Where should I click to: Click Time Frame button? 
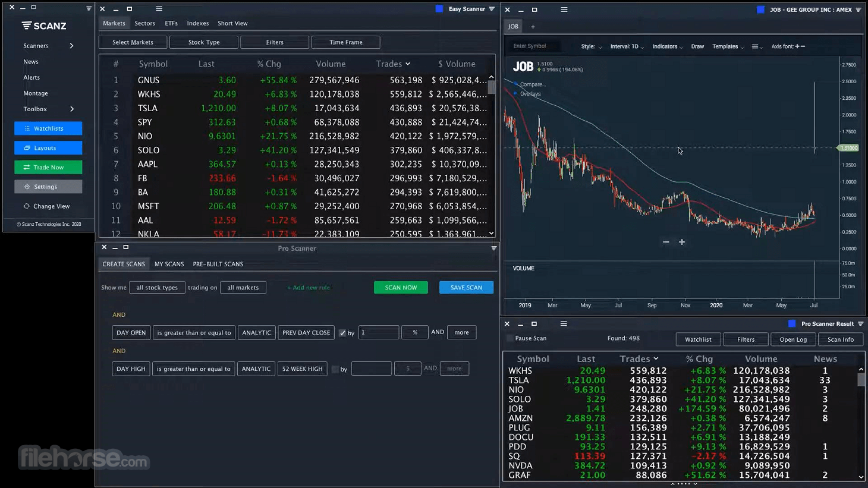click(x=346, y=42)
